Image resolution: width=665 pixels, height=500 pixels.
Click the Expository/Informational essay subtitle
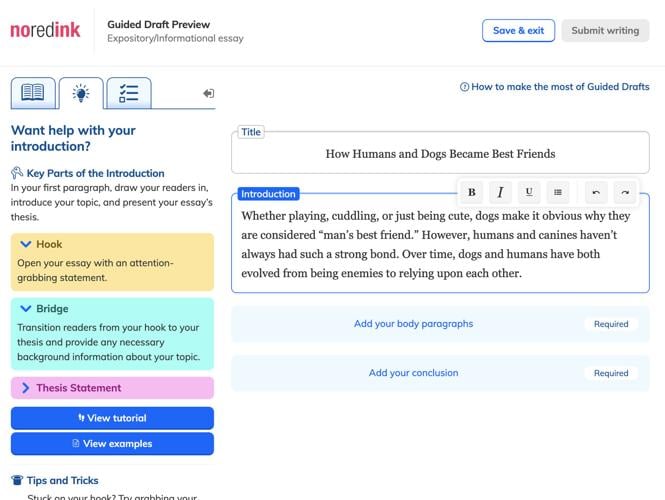click(175, 39)
